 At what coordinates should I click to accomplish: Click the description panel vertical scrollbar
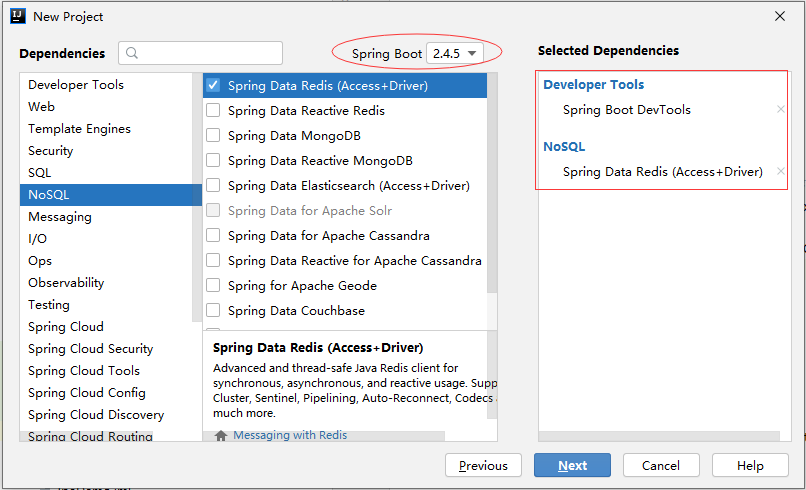coord(492,375)
